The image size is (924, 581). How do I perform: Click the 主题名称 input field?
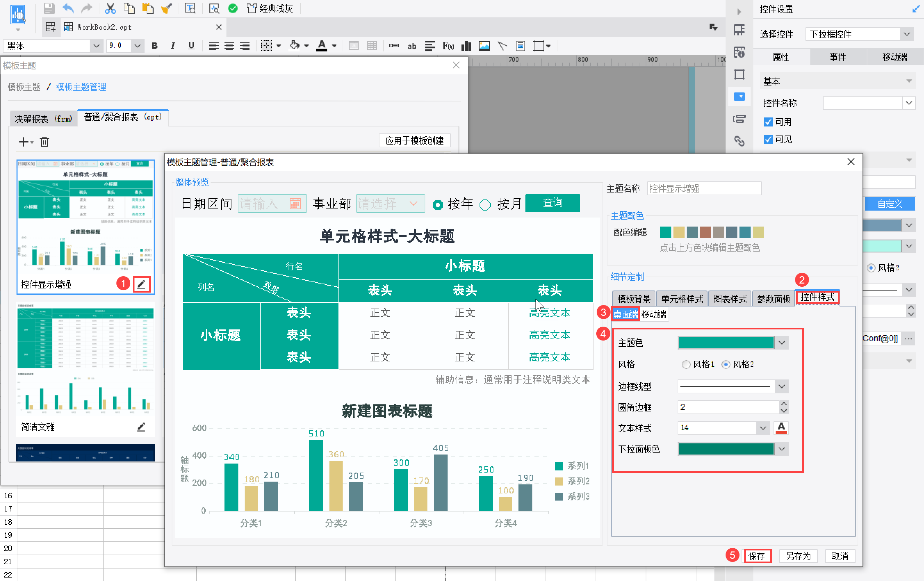coord(703,188)
